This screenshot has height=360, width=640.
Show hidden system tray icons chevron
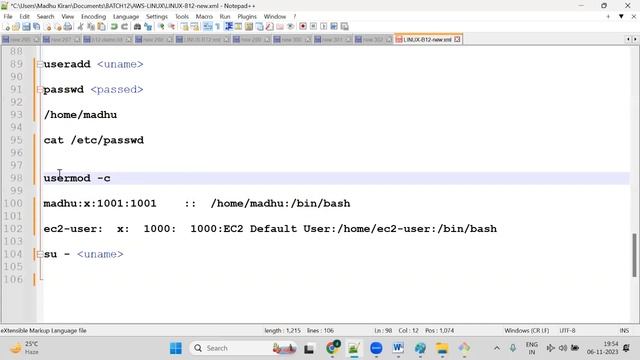click(x=497, y=348)
